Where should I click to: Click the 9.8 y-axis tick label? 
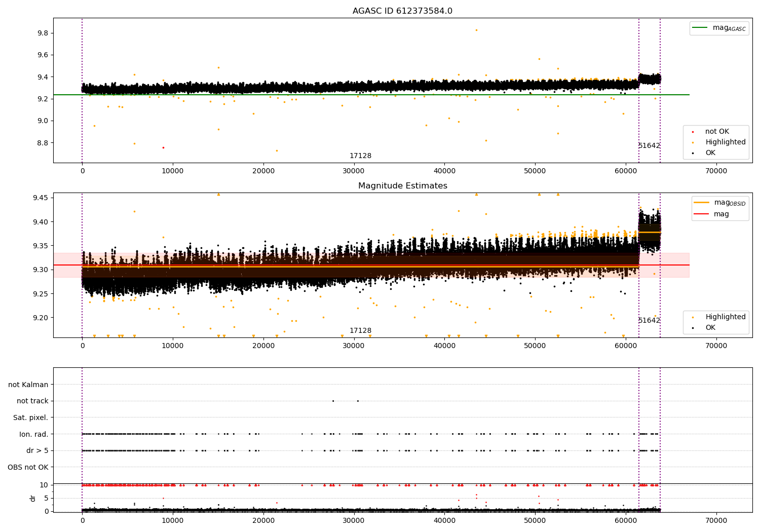coord(43,33)
